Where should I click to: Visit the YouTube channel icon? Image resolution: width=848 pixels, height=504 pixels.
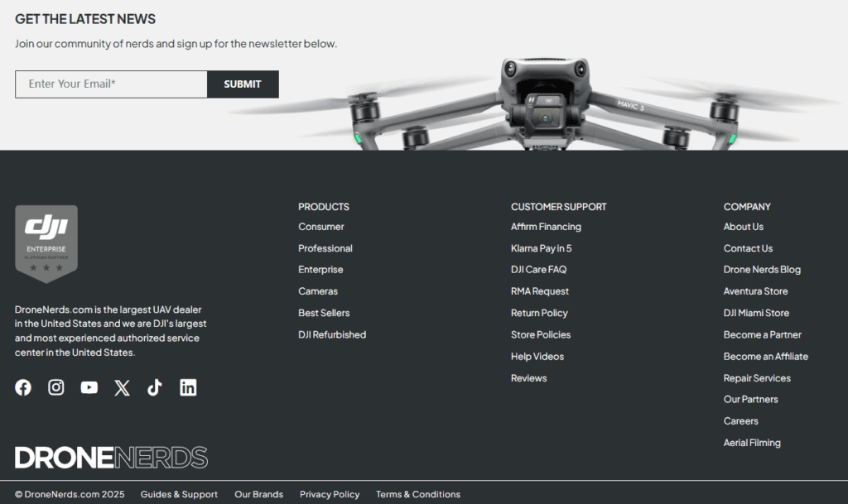pos(89,387)
